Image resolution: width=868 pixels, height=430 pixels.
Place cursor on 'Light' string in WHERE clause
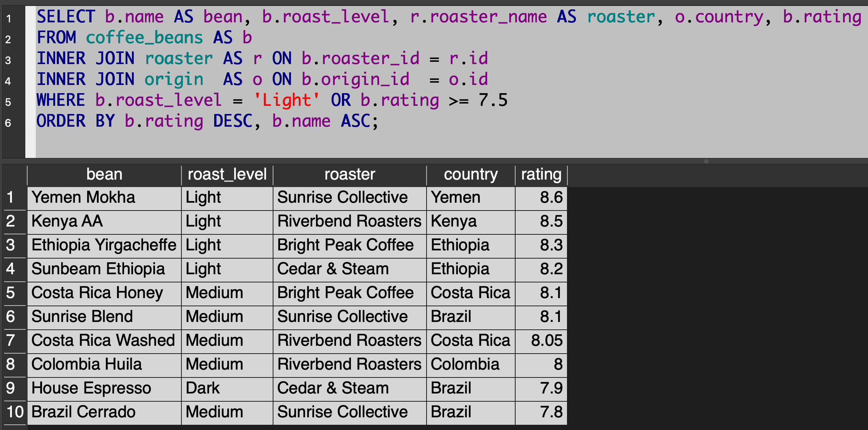[286, 100]
